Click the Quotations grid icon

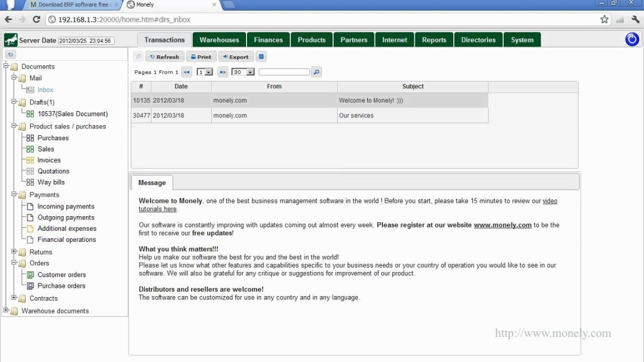pos(30,172)
